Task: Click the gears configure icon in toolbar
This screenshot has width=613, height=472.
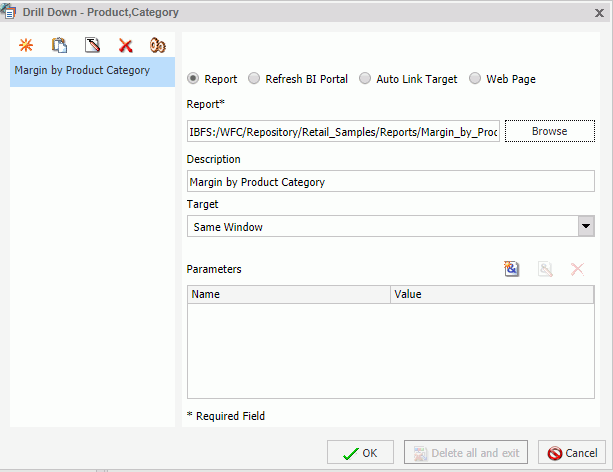Action: pos(158,45)
